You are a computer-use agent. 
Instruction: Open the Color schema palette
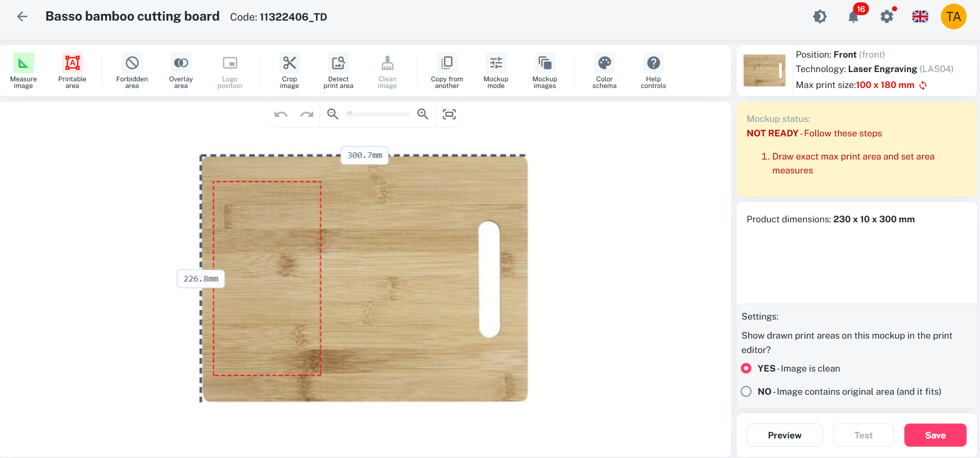(604, 71)
